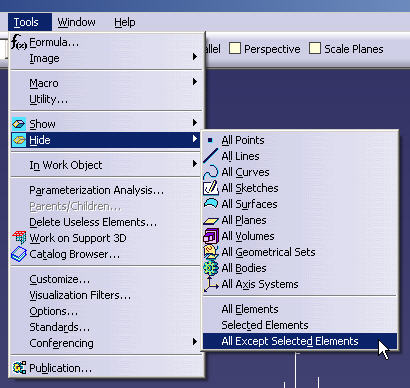Expand the Conferencing submenu arrow
Screen dimensions: 410x388
(195, 342)
